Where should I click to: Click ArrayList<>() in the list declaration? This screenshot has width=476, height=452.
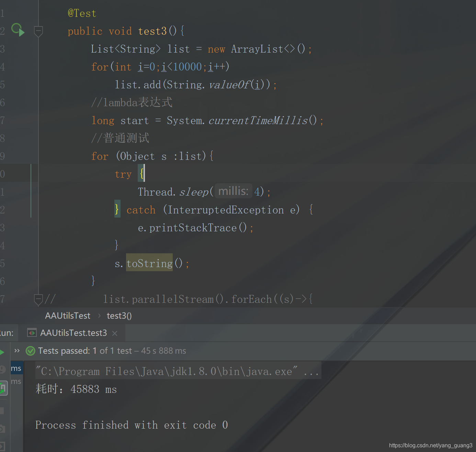(x=268, y=49)
